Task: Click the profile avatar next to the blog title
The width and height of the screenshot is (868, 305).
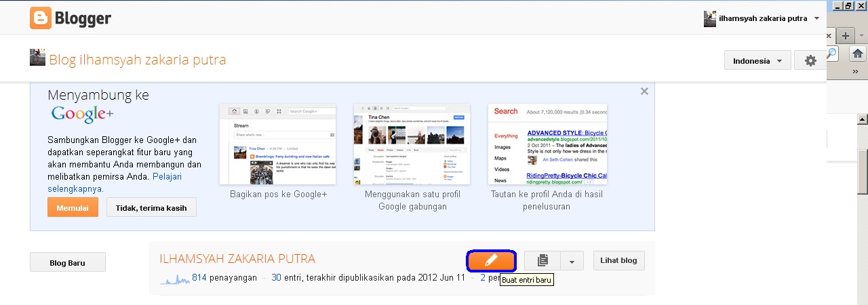Action: tap(37, 57)
